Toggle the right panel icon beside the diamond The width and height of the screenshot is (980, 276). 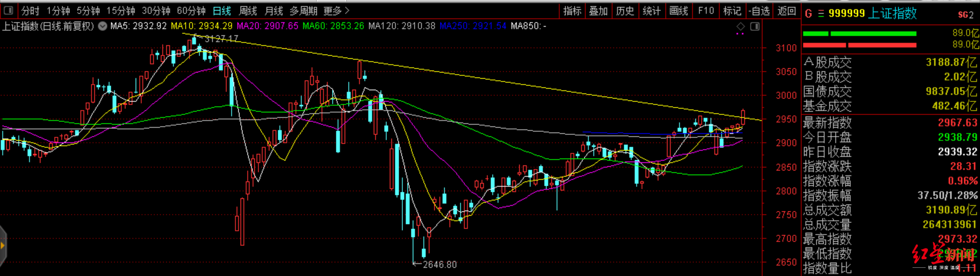[x=755, y=27]
